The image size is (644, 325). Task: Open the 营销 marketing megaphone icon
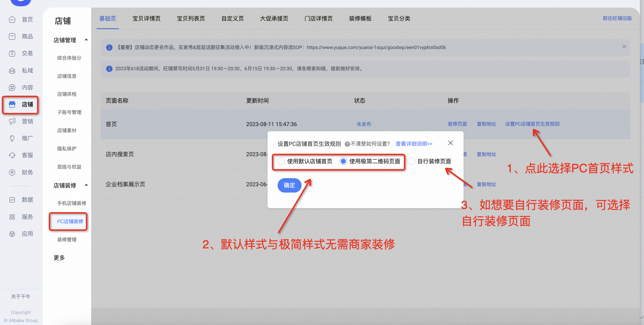12,121
